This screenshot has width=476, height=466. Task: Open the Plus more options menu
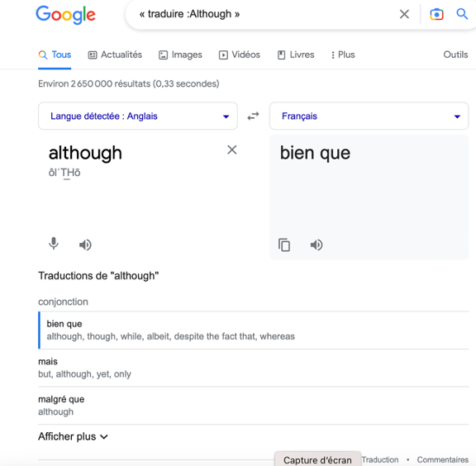[343, 55]
